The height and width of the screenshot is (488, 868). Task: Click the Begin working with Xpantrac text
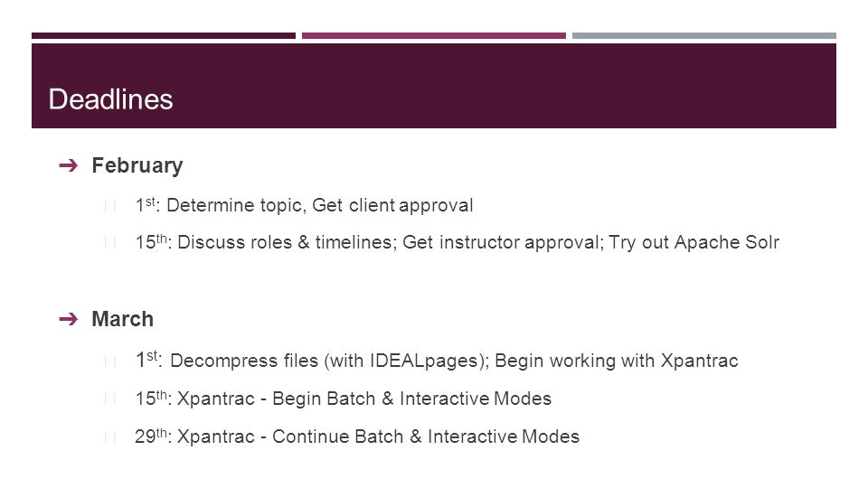click(x=616, y=361)
